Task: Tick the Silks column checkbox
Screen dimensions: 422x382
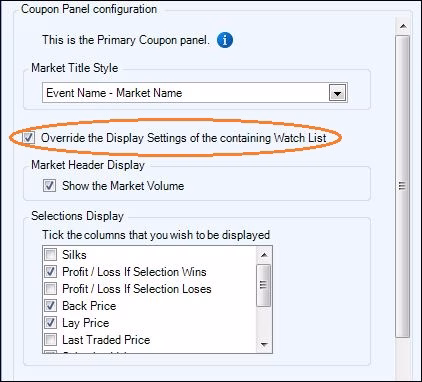Action: point(51,255)
